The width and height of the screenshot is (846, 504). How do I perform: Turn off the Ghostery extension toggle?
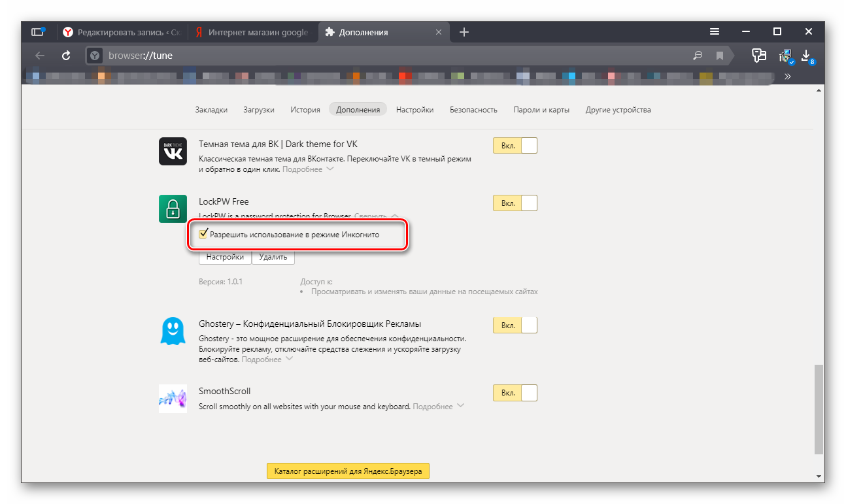(515, 325)
